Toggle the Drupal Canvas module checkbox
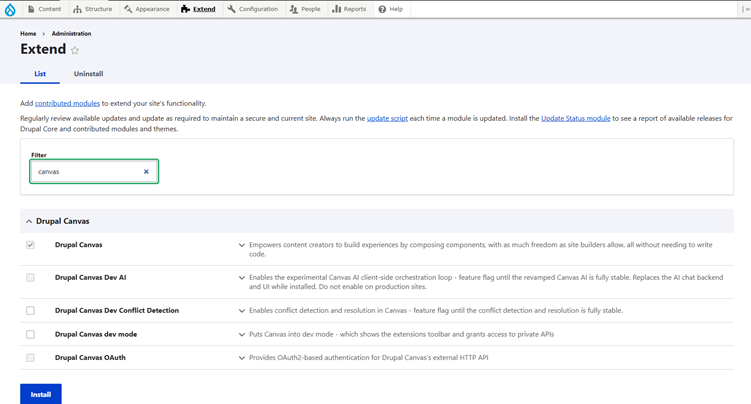The image size is (751, 404). [30, 245]
